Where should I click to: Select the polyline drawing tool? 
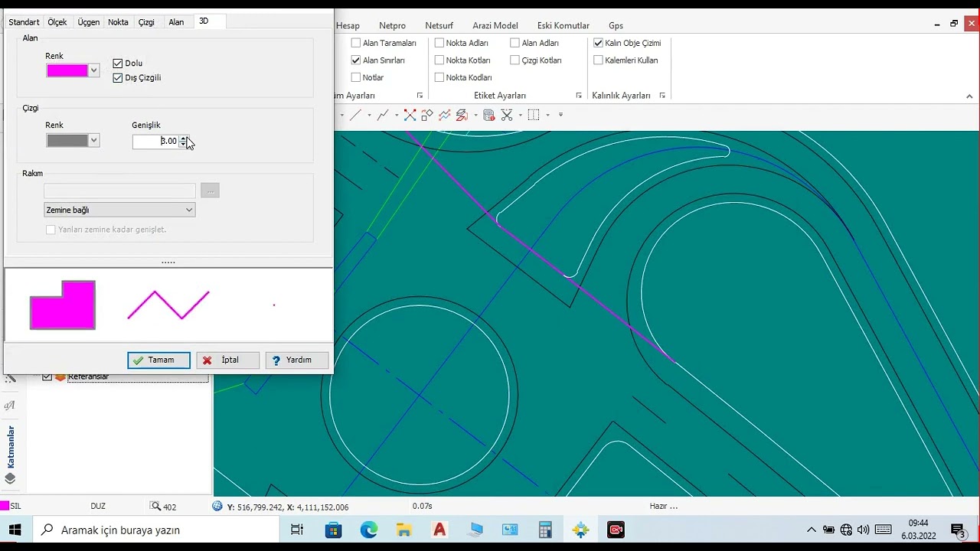[383, 115]
